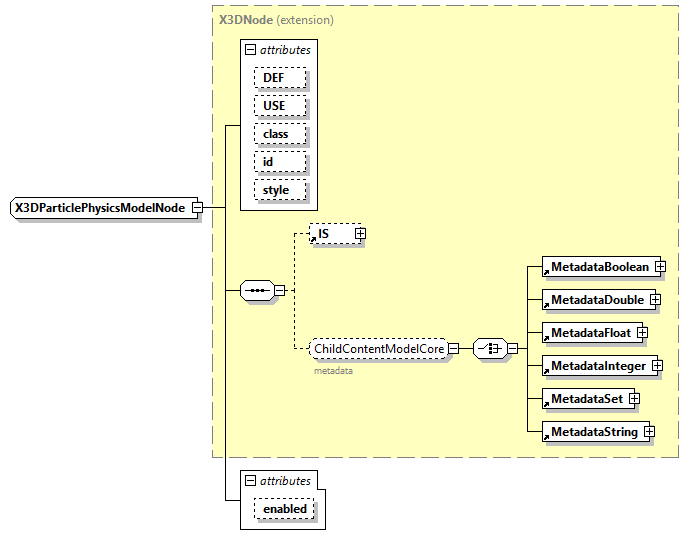Click the reference arrow on MetadataSet

pos(546,404)
